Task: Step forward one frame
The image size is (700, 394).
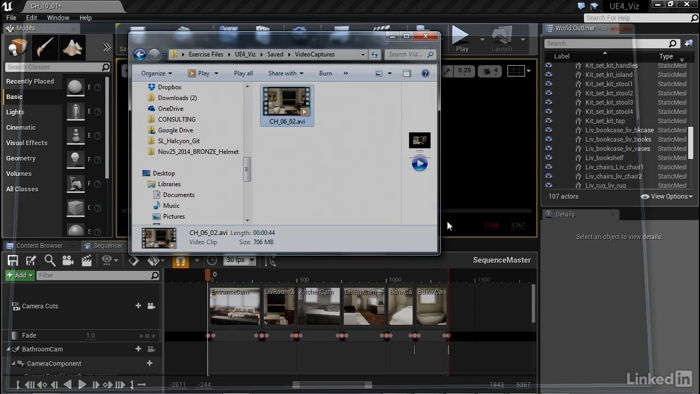Action: point(95,384)
